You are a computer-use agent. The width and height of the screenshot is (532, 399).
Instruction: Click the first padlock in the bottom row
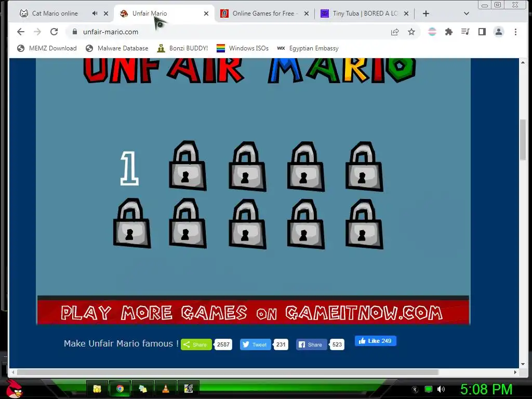[x=131, y=223]
